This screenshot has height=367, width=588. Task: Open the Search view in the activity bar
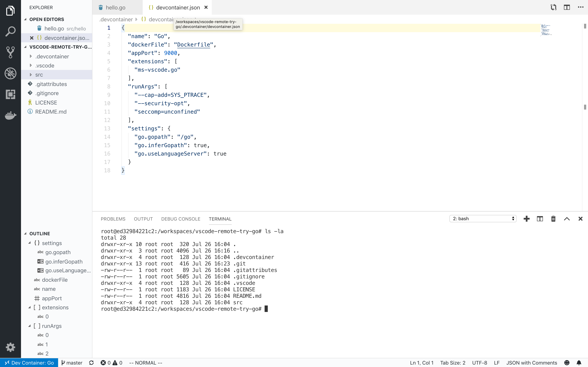click(x=10, y=31)
